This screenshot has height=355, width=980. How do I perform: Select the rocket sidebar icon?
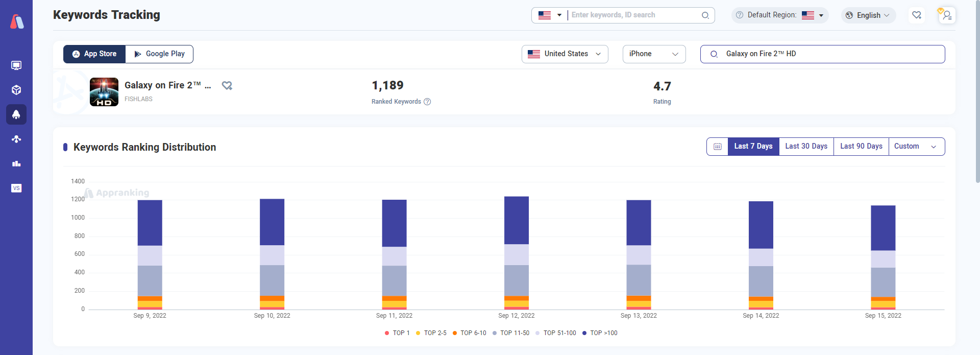16,114
